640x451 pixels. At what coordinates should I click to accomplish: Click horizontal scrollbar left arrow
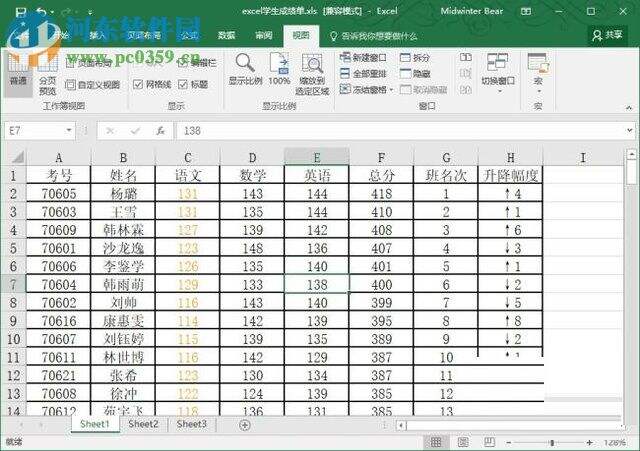(x=401, y=426)
